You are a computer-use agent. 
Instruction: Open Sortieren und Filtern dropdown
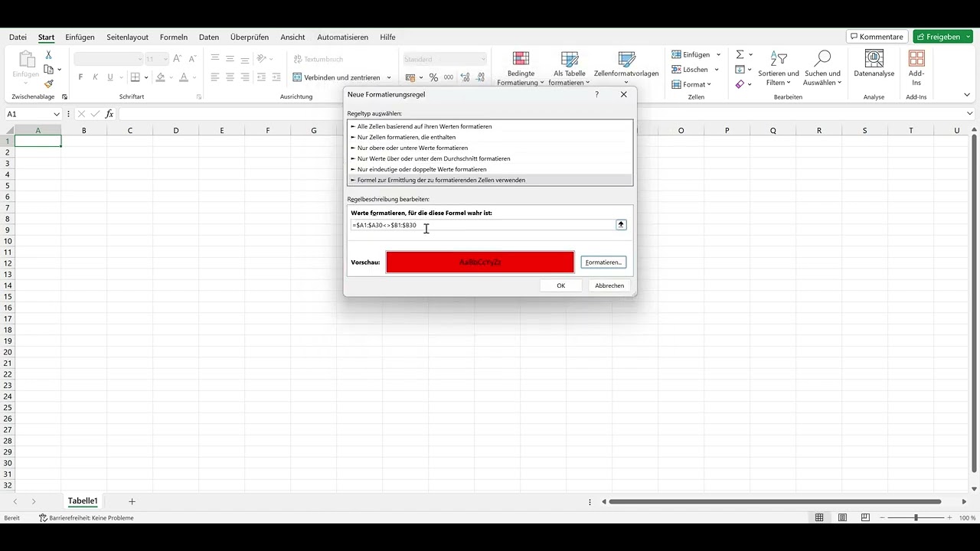[x=779, y=68]
